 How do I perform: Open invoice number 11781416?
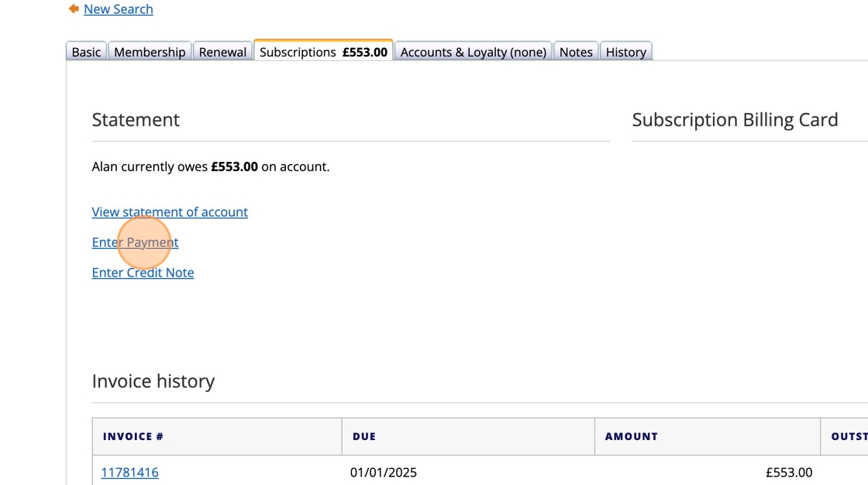coord(129,473)
